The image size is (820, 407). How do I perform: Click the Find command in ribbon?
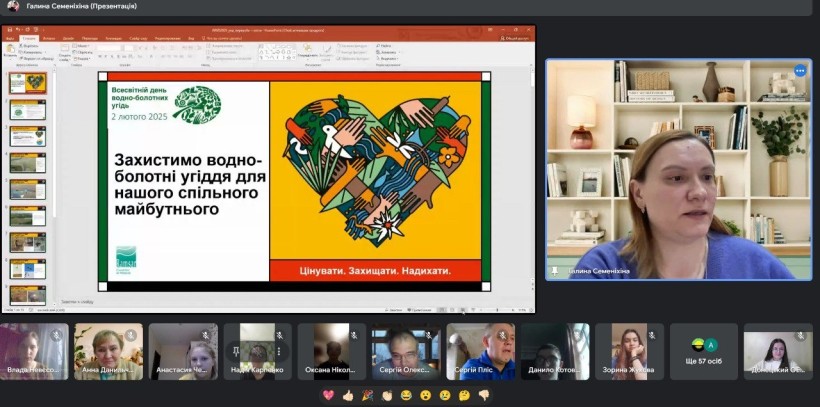point(384,46)
